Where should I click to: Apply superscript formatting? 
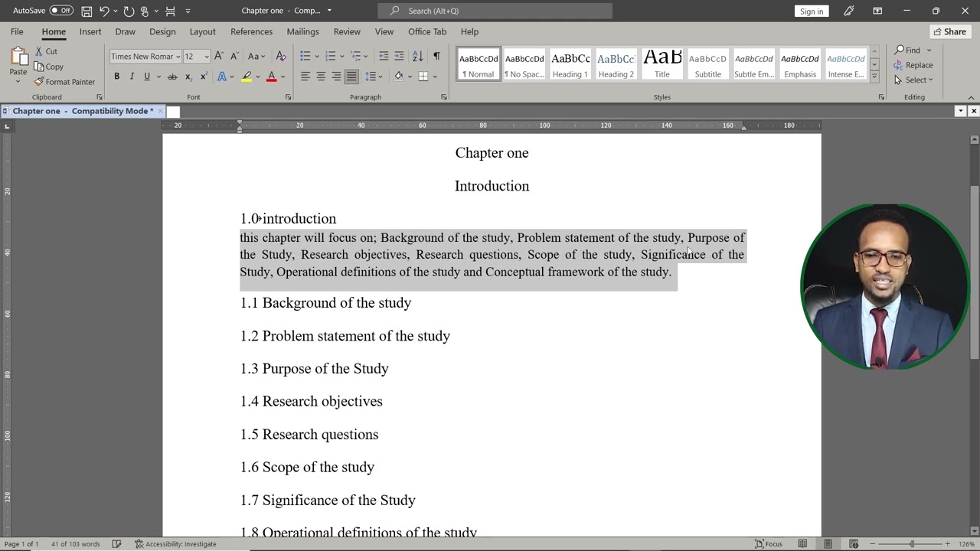[x=203, y=77]
